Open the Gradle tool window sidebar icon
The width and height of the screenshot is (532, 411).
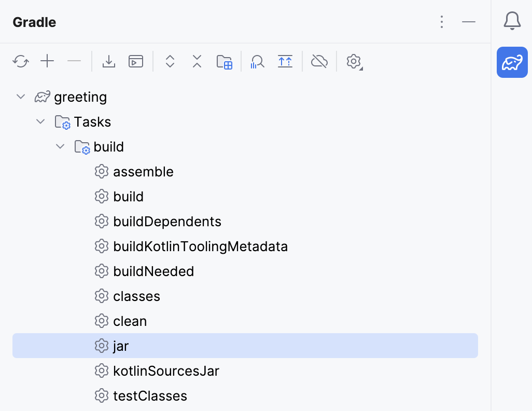(x=512, y=62)
